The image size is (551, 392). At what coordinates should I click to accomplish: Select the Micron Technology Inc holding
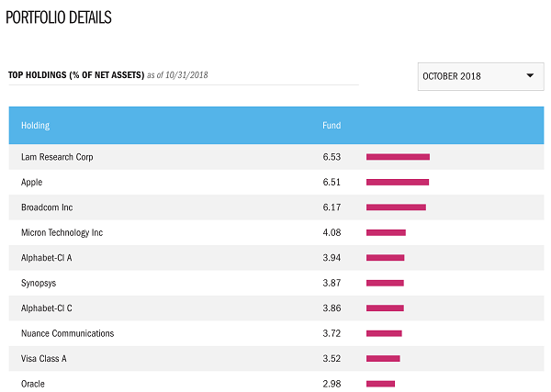point(62,232)
